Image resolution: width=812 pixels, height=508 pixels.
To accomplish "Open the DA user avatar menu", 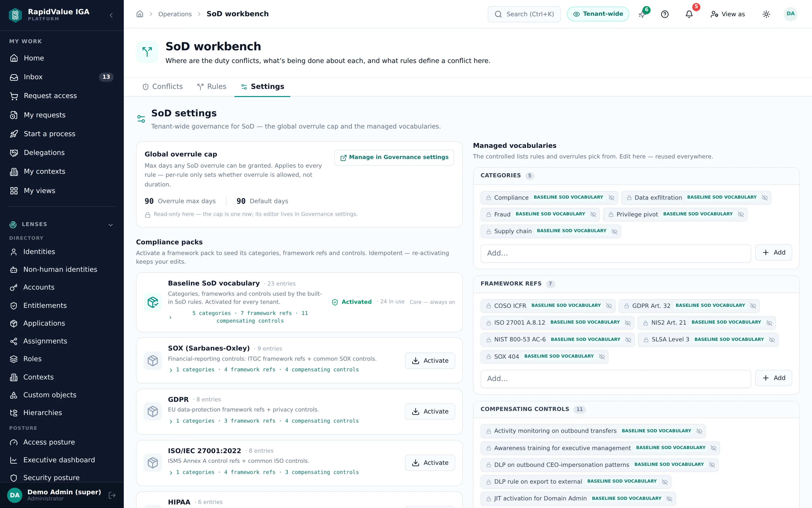I will click(x=790, y=14).
